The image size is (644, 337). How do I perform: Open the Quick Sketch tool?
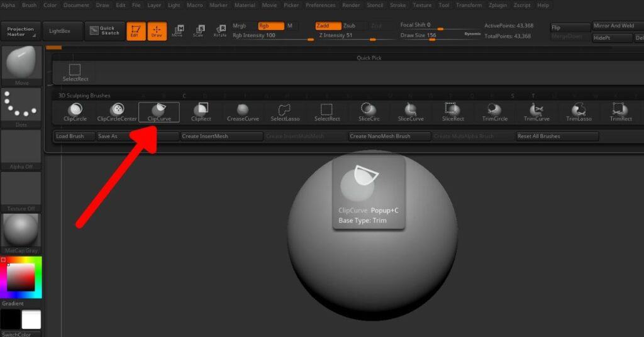point(104,31)
